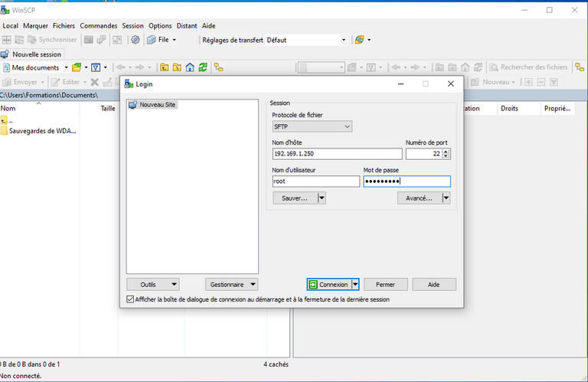The height and width of the screenshot is (382, 588).
Task: Click the Avancé... button
Action: point(420,198)
